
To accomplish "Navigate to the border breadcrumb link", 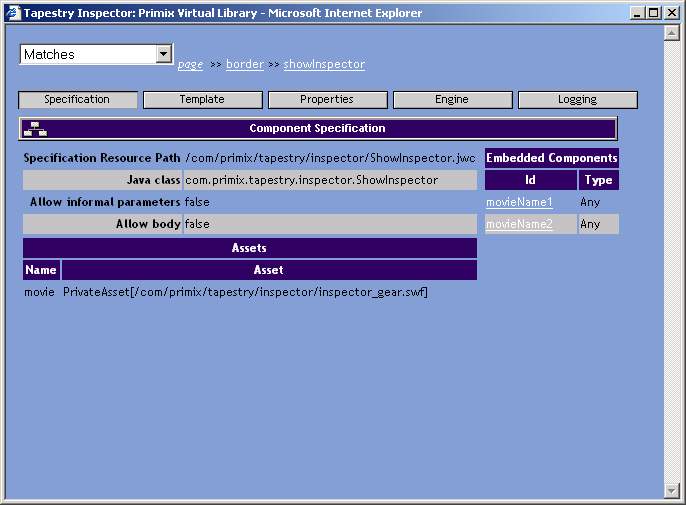I will click(245, 65).
